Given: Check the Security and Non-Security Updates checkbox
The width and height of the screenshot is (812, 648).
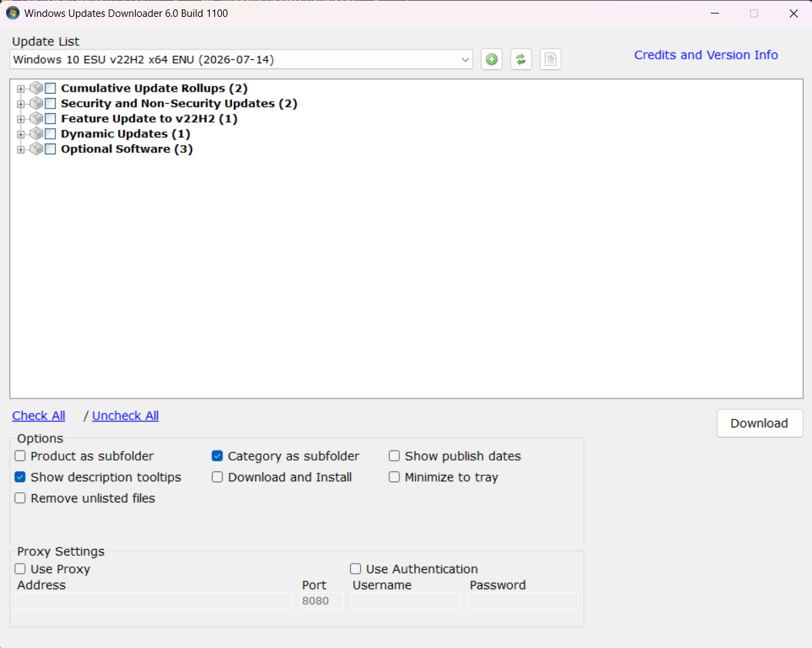Looking at the screenshot, I should point(51,103).
